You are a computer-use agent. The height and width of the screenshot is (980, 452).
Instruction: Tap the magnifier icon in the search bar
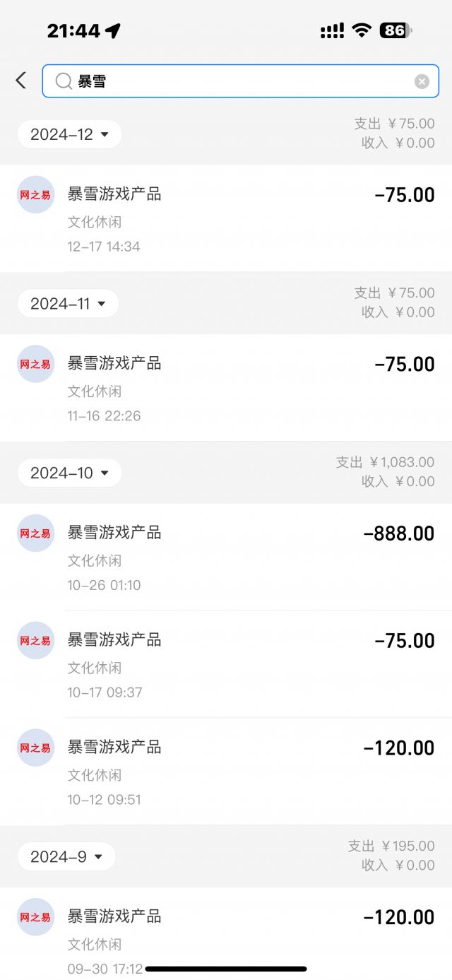pyautogui.click(x=63, y=81)
